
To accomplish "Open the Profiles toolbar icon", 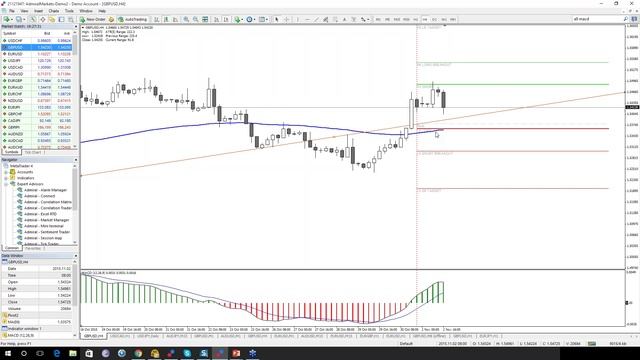I will (19, 19).
